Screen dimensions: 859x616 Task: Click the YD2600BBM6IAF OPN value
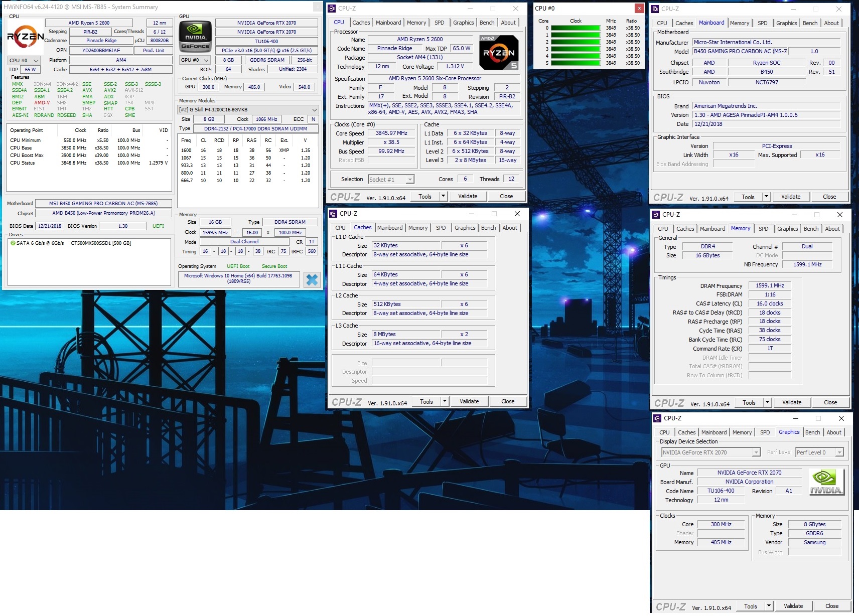(101, 50)
